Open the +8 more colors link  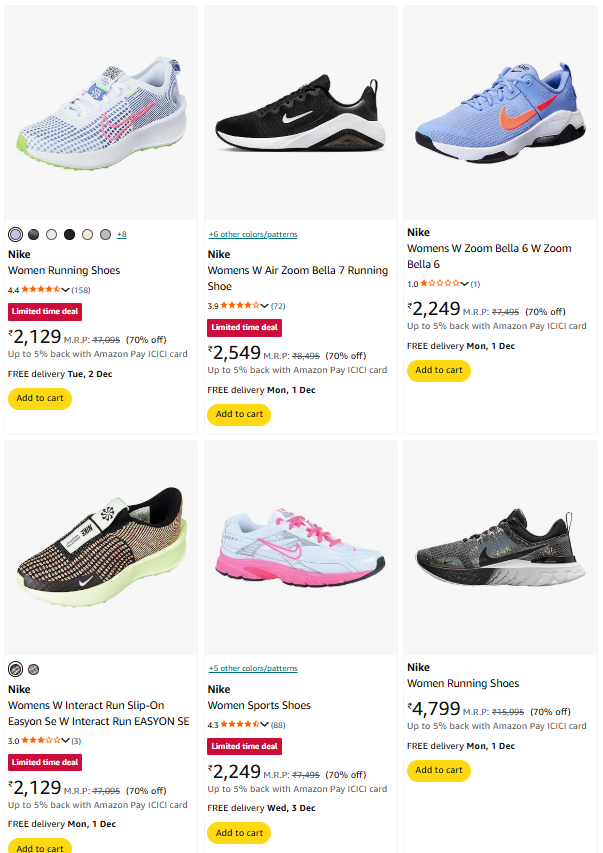(121, 234)
